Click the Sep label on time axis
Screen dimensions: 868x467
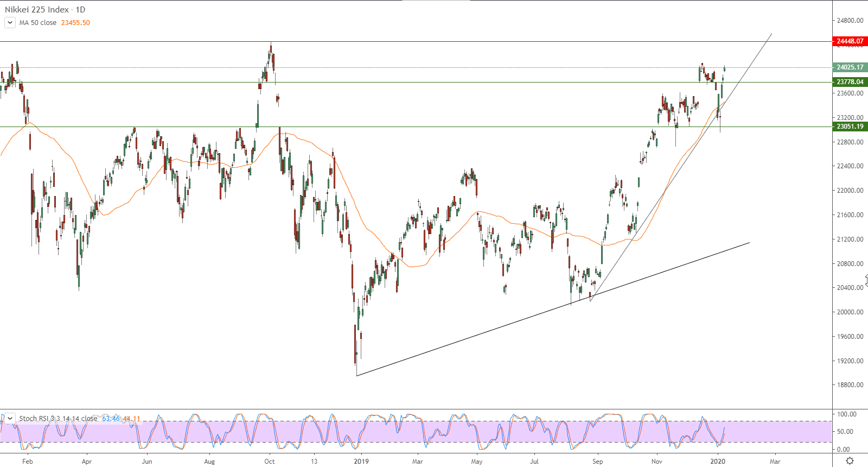pos(597,462)
